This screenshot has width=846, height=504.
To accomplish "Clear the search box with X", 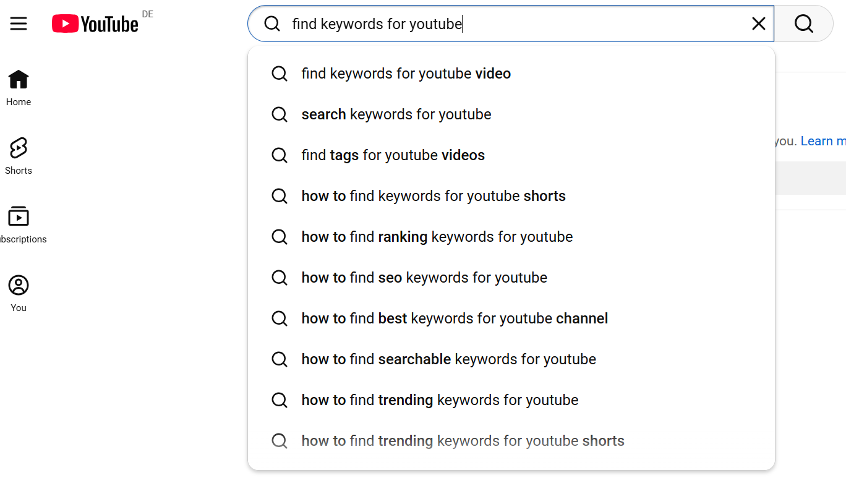I will [x=759, y=24].
